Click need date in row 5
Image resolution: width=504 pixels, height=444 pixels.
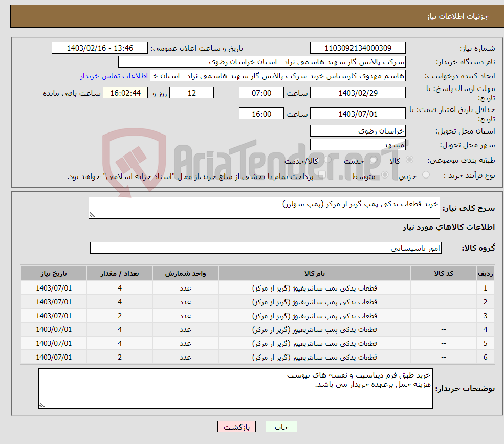(54, 343)
